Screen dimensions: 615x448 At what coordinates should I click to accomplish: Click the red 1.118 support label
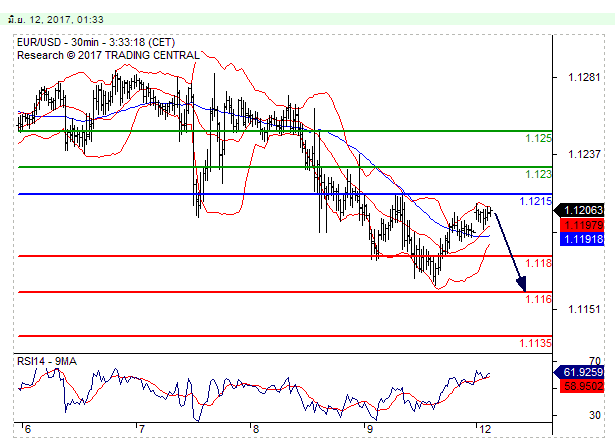pos(539,263)
